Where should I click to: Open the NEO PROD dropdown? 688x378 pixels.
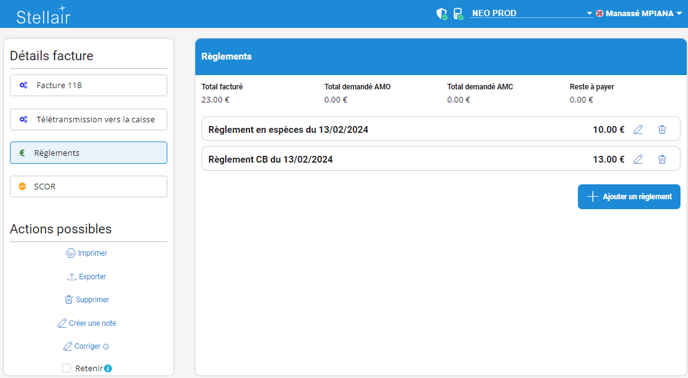(x=531, y=13)
